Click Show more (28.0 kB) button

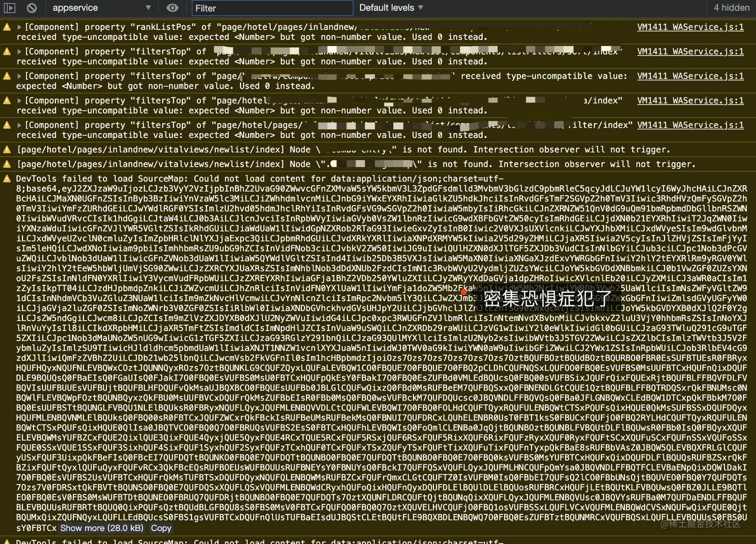102,528
